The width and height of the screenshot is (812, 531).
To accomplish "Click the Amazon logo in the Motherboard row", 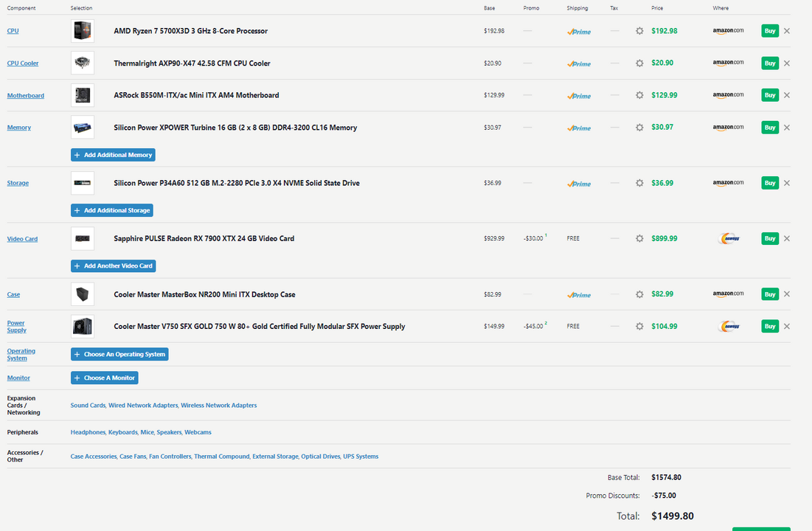I will coord(728,95).
